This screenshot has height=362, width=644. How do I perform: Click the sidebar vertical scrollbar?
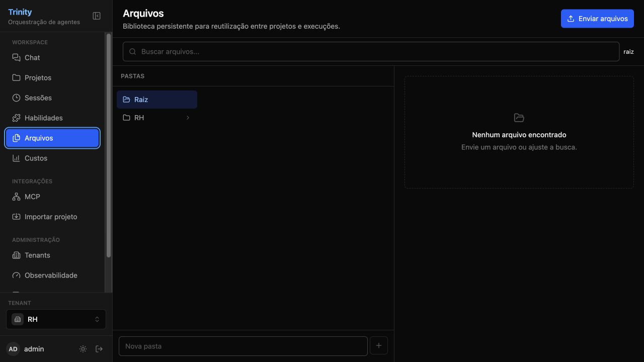pyautogui.click(x=108, y=146)
